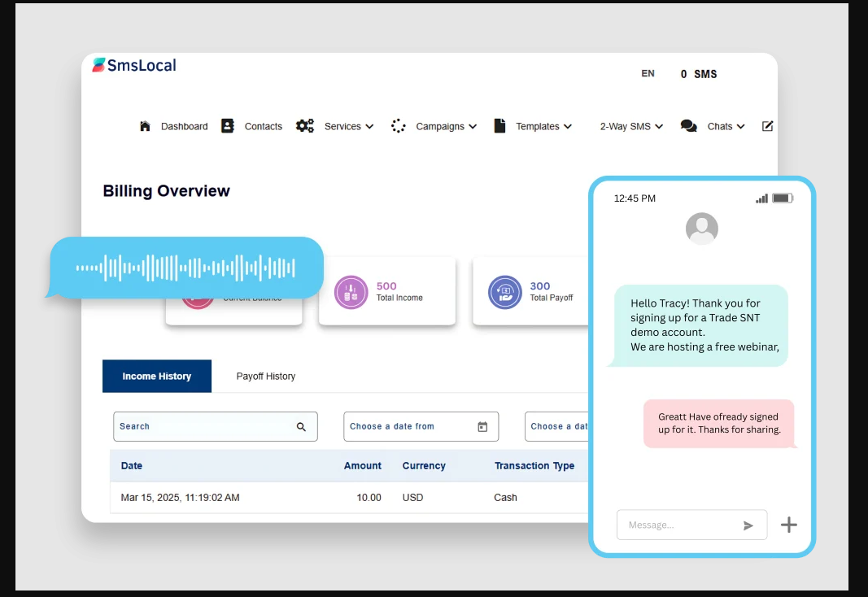Expand the Templates dropdown chevron
The height and width of the screenshot is (597, 868).
(x=567, y=127)
